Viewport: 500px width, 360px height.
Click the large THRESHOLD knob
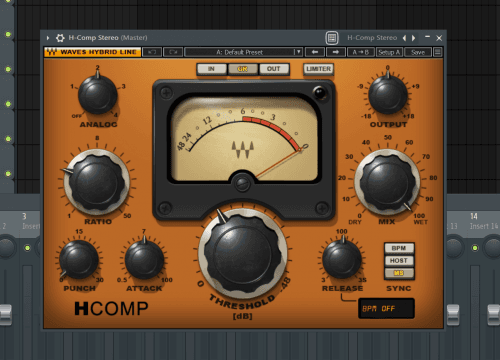click(x=243, y=253)
